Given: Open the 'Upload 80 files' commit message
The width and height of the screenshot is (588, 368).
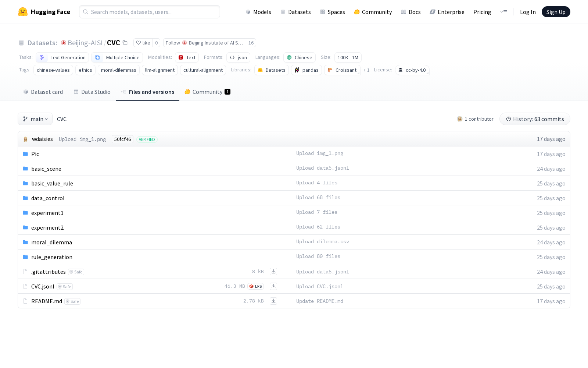Looking at the screenshot, I should click(318, 256).
